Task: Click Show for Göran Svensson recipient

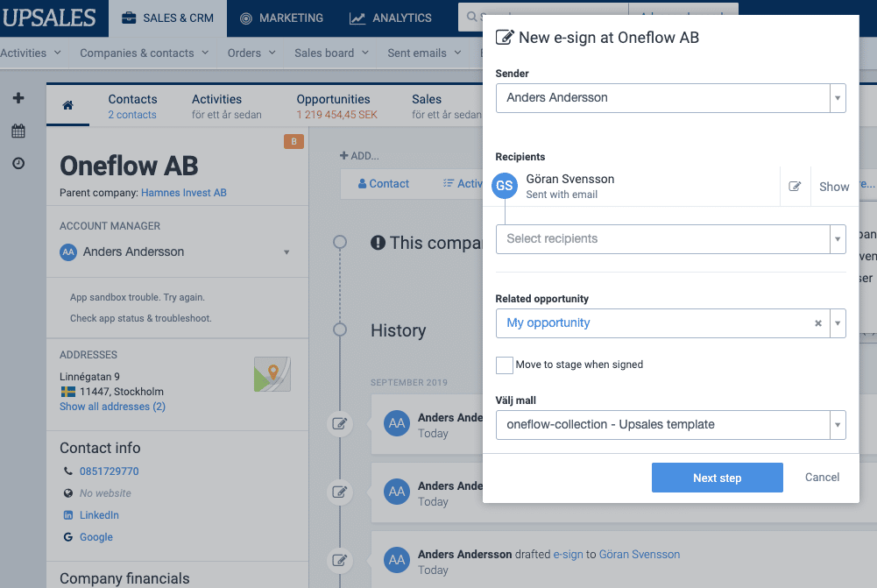Action: point(834,187)
